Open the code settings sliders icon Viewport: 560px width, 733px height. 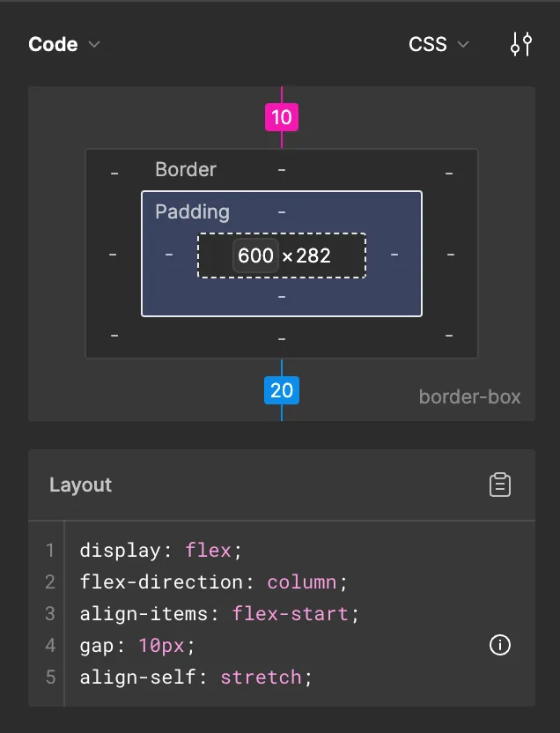click(521, 45)
